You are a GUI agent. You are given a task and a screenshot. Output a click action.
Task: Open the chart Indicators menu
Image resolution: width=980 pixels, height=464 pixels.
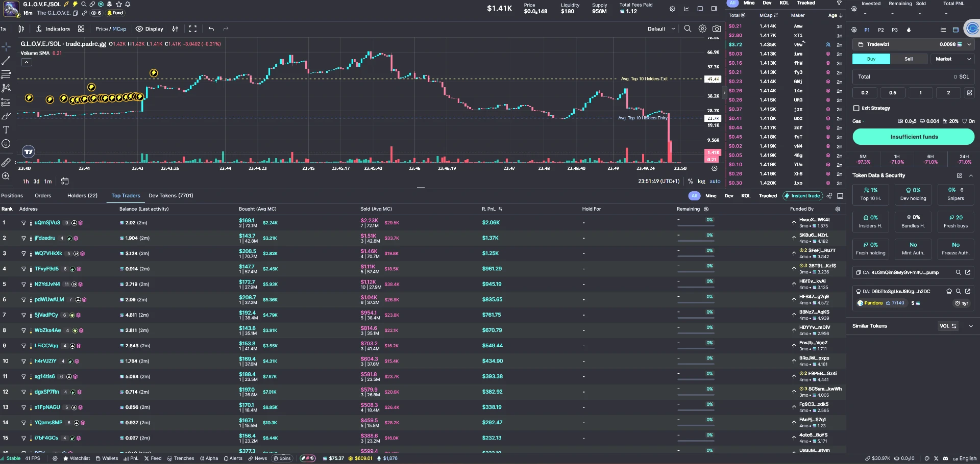pyautogui.click(x=53, y=29)
